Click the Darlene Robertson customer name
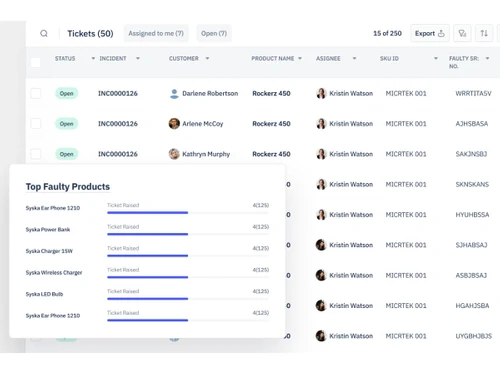Viewport: 500px width, 375px height. point(210,93)
